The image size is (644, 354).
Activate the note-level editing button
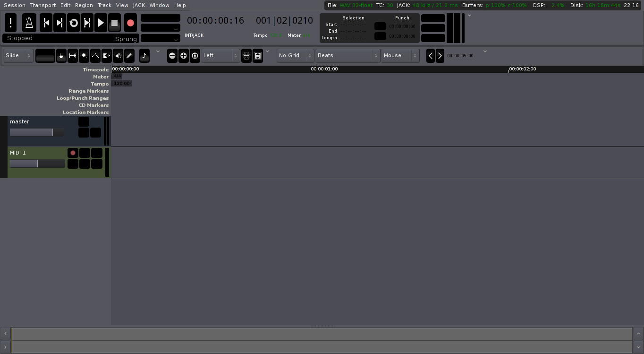tap(144, 56)
